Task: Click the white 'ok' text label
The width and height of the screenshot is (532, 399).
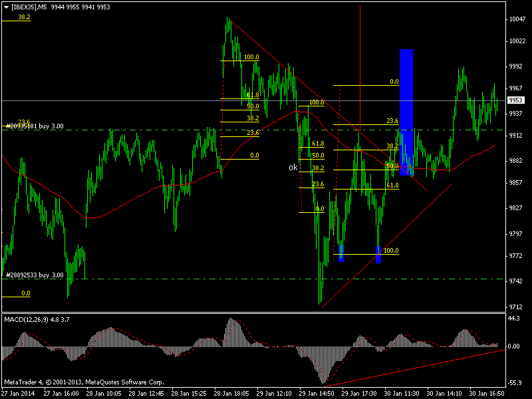Action: pyautogui.click(x=293, y=168)
